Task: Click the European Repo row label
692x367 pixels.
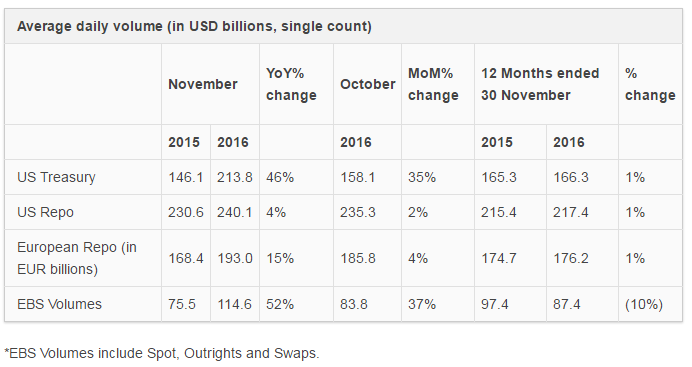Action: [x=77, y=258]
